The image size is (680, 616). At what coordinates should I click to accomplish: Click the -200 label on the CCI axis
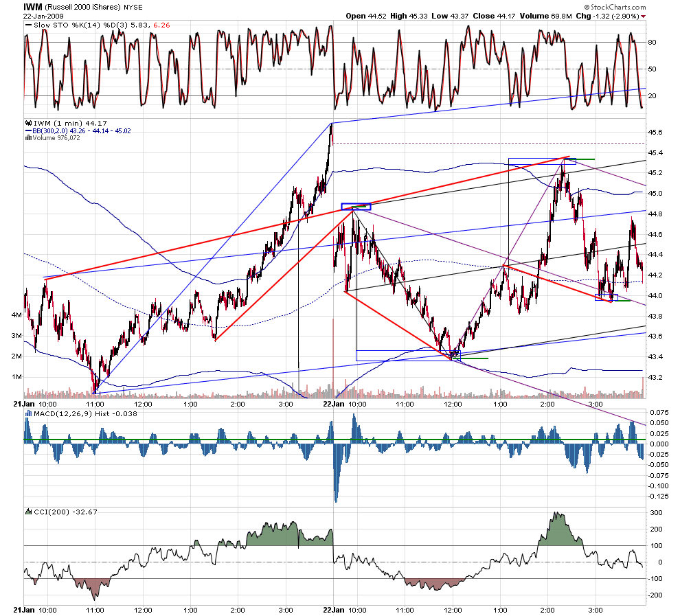(655, 595)
